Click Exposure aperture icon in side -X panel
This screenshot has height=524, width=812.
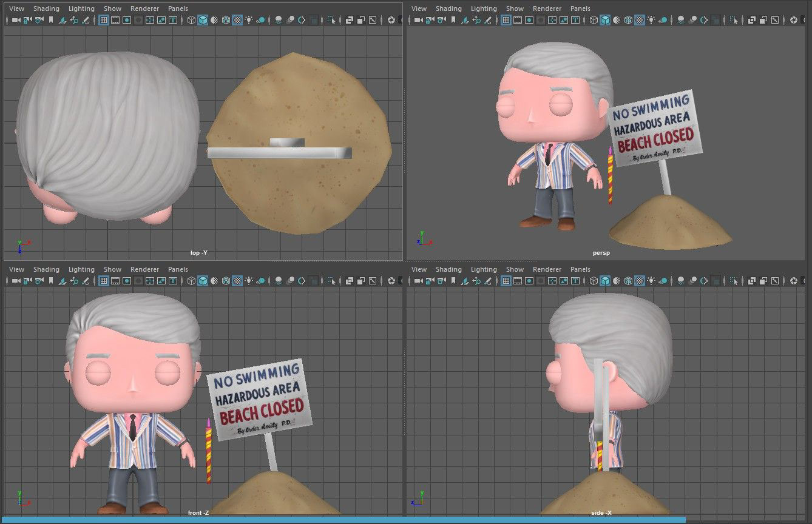(x=793, y=281)
